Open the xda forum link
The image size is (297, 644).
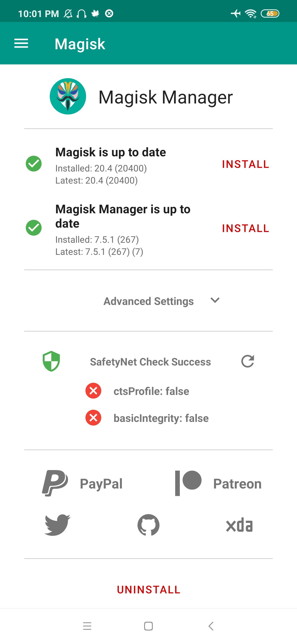[x=239, y=525]
